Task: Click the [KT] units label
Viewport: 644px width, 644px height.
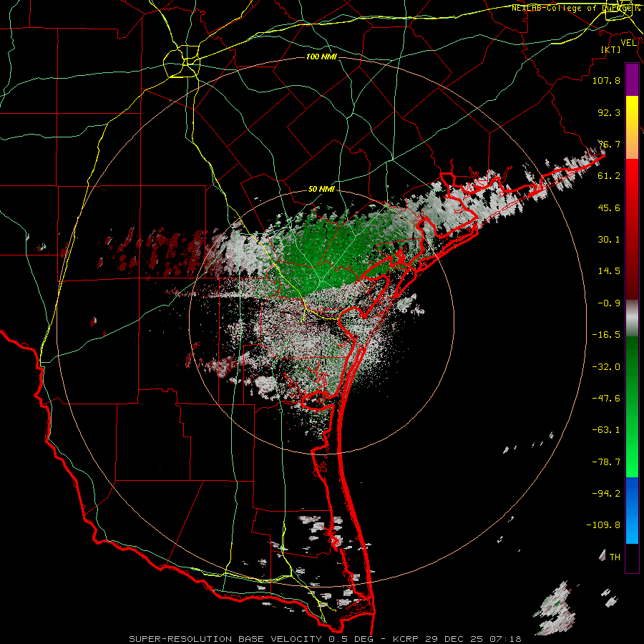Action: point(611,49)
